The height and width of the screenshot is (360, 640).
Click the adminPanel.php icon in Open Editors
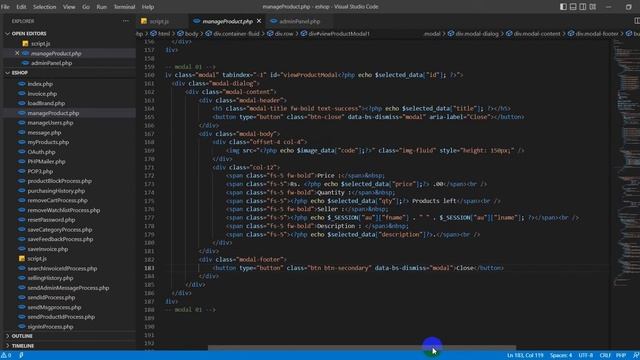pos(25,63)
